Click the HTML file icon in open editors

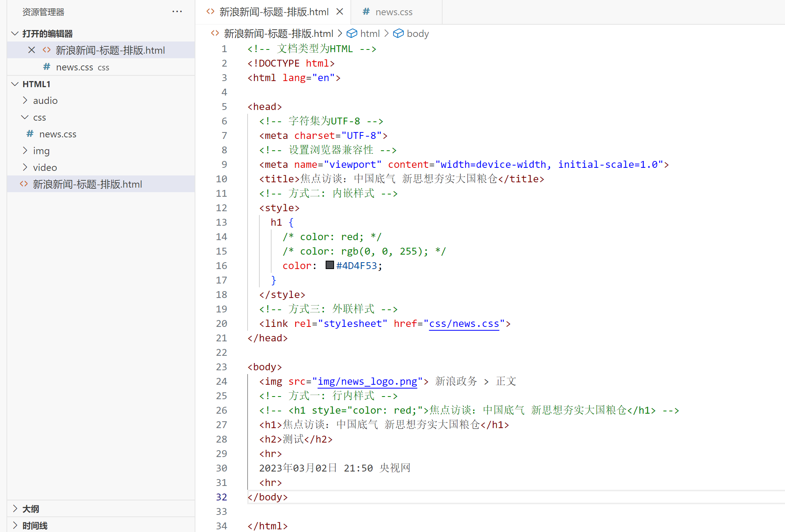pyautogui.click(x=46, y=50)
